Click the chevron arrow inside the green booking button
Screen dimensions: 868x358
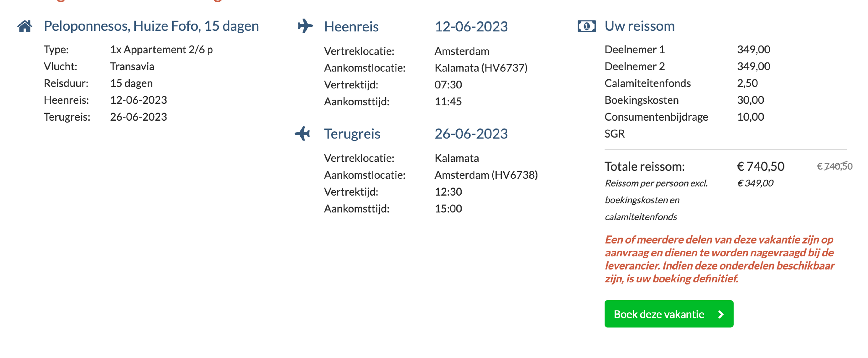pos(721,314)
